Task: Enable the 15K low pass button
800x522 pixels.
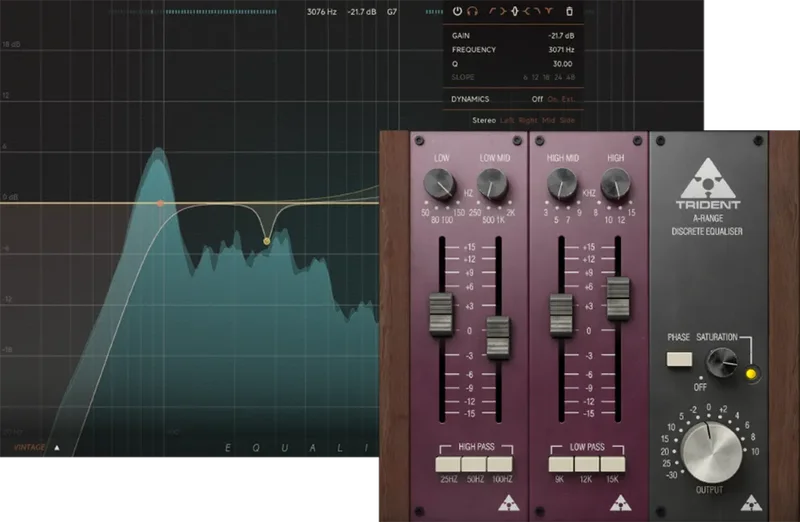Action: click(x=613, y=464)
